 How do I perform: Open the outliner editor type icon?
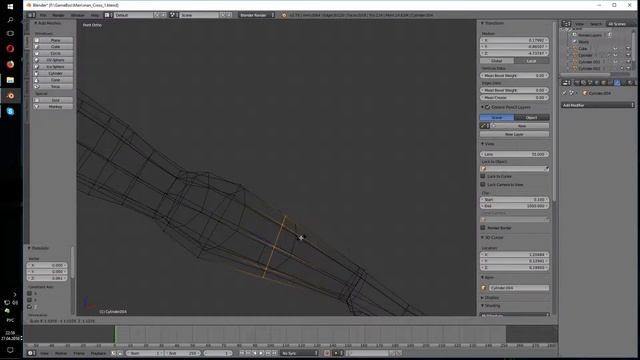[x=566, y=24]
